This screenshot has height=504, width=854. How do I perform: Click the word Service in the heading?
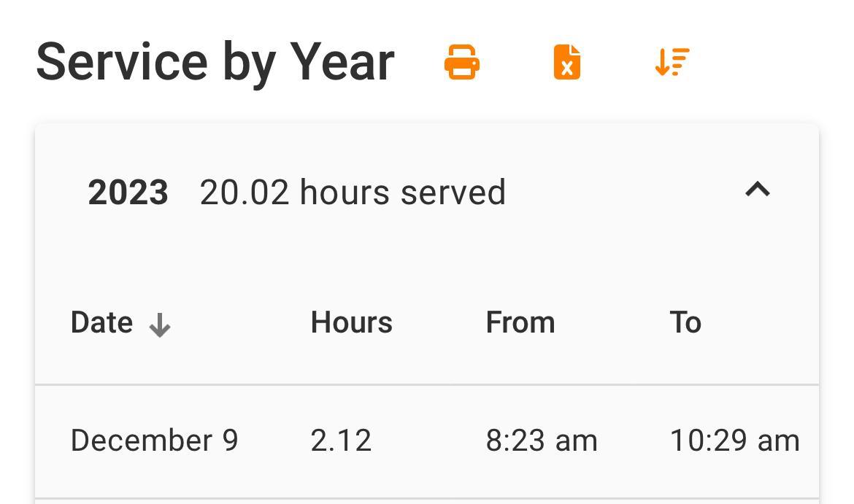point(122,62)
